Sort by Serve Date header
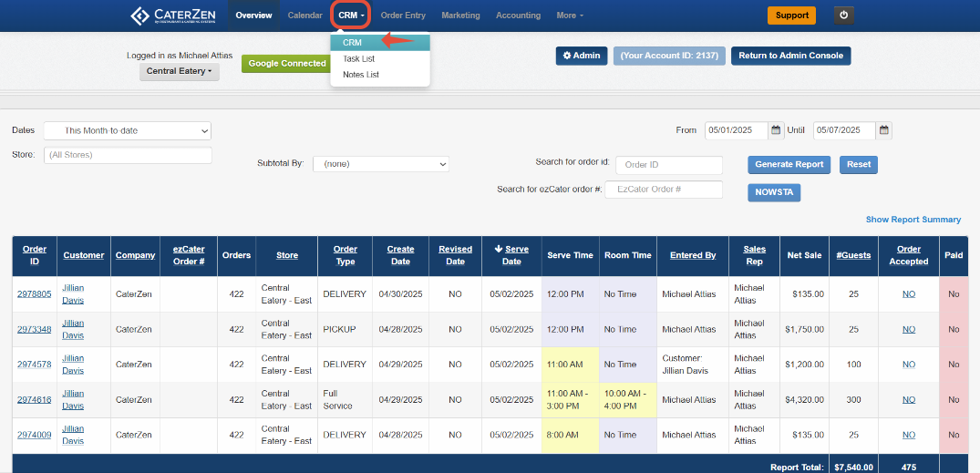The height and width of the screenshot is (473, 980). 511,255
